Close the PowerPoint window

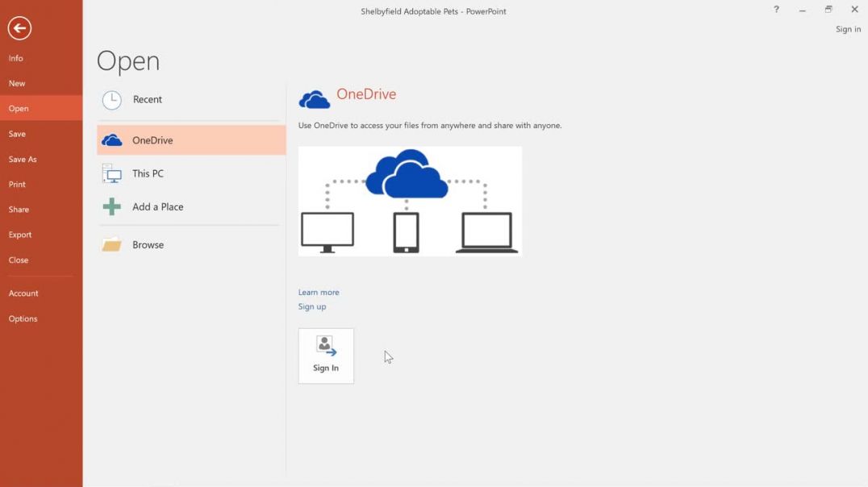(x=854, y=10)
